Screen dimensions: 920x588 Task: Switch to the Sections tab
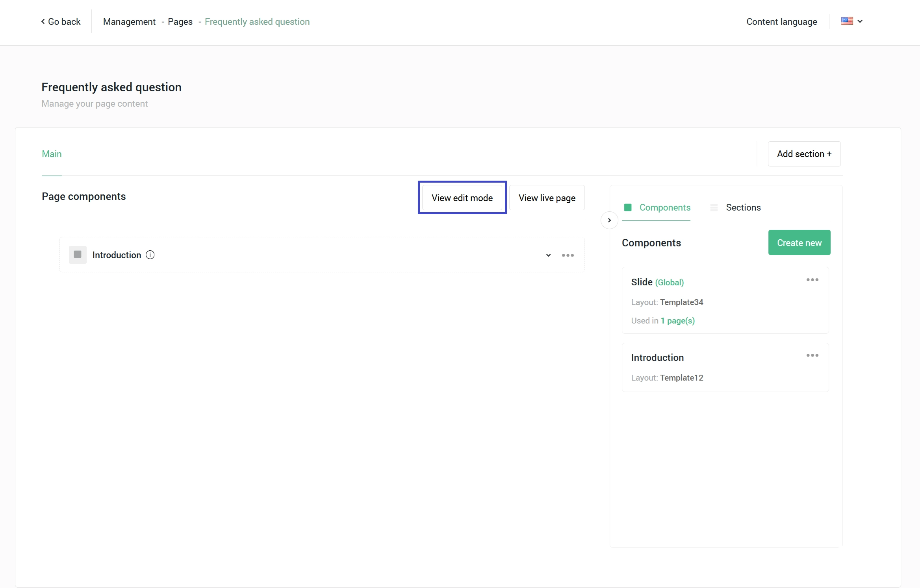pyautogui.click(x=743, y=207)
